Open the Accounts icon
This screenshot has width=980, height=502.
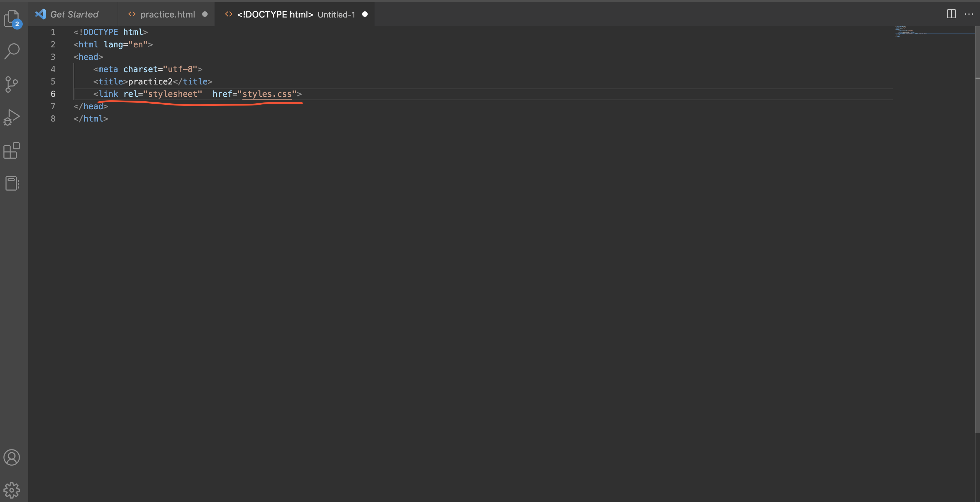pos(12,457)
